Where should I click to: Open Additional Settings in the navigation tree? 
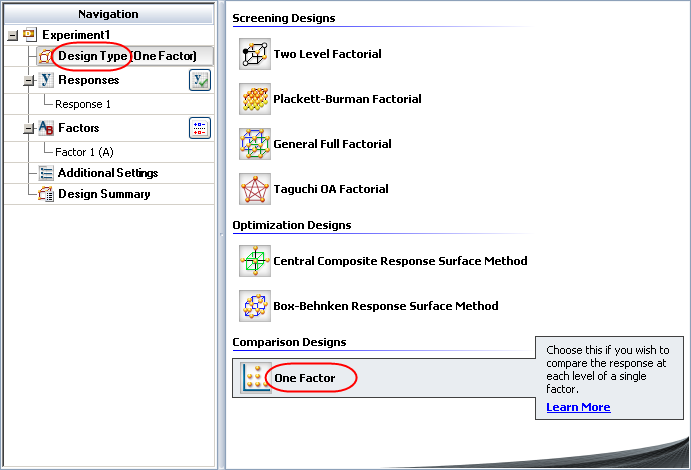[x=107, y=173]
